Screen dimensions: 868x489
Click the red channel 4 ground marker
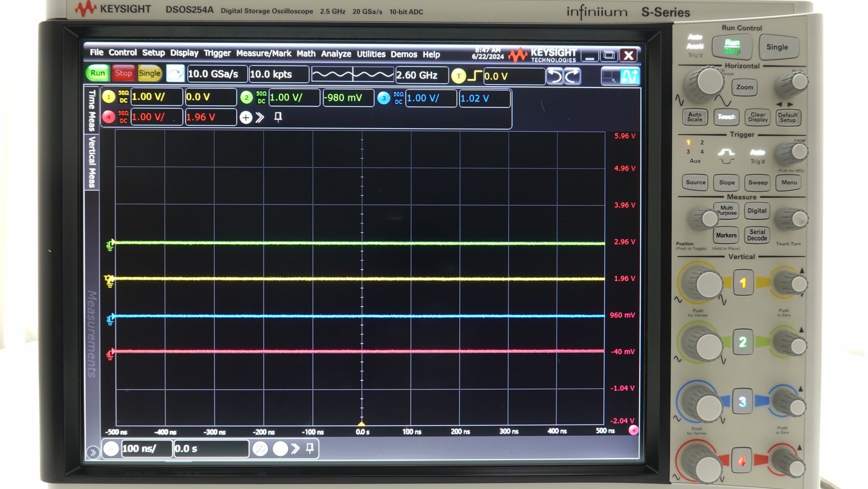[x=110, y=354]
